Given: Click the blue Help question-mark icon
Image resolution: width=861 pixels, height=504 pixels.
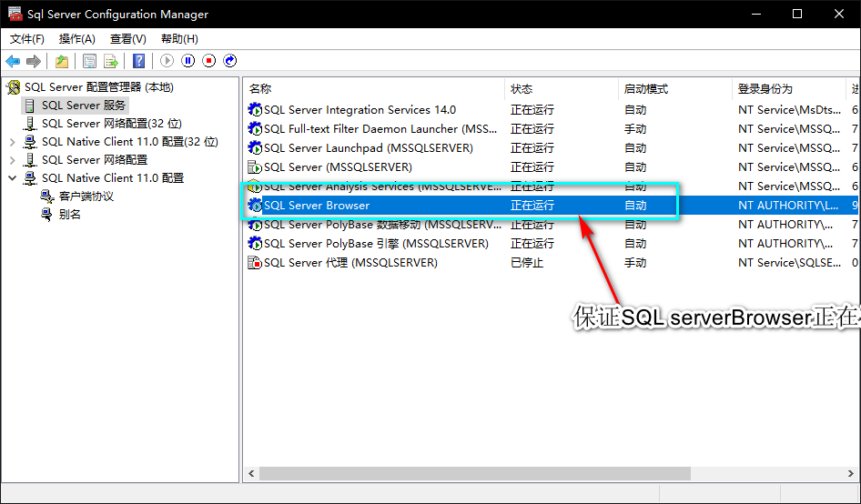Looking at the screenshot, I should (139, 61).
